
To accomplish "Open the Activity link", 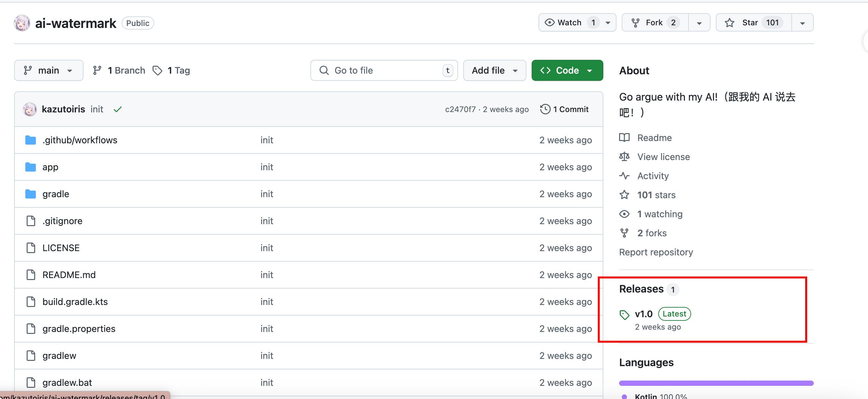I will [x=653, y=176].
